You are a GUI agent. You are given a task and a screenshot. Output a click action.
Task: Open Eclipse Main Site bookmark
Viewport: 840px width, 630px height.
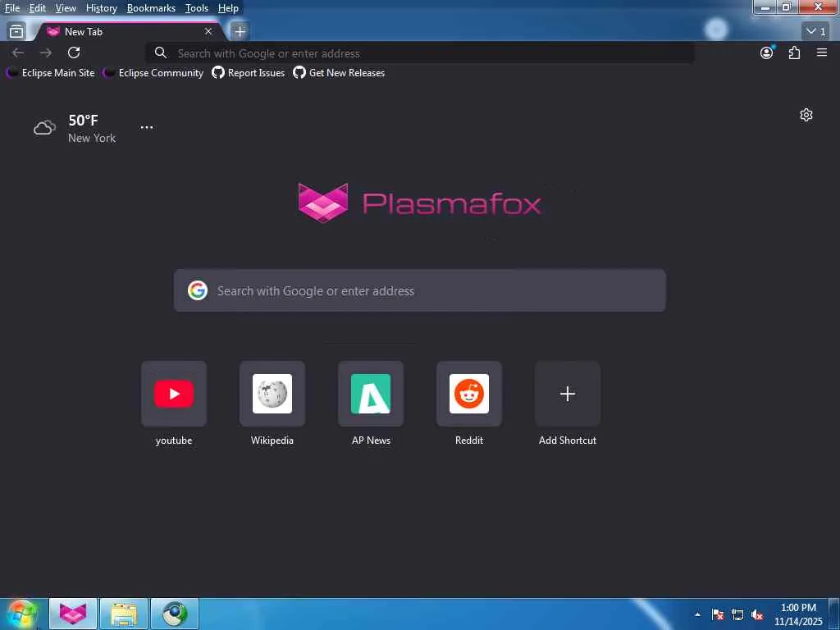(x=51, y=73)
